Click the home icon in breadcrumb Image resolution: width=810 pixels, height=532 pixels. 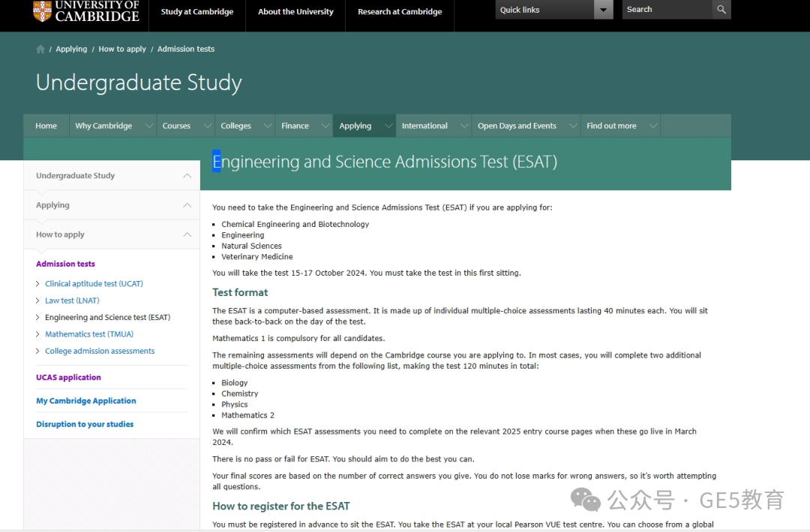click(40, 49)
